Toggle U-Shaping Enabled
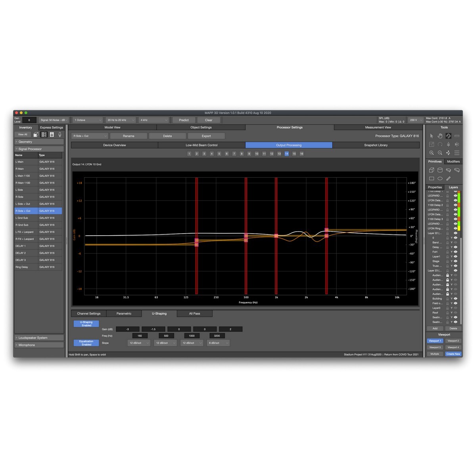The image size is (476, 476). coord(86,324)
